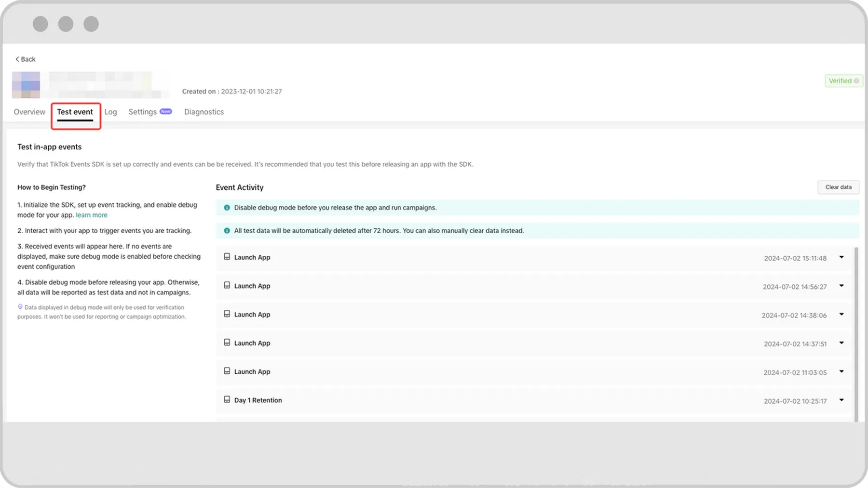The height and width of the screenshot is (488, 868).
Task: Click the device icon beside Day 1 Retention
Action: coord(227,399)
